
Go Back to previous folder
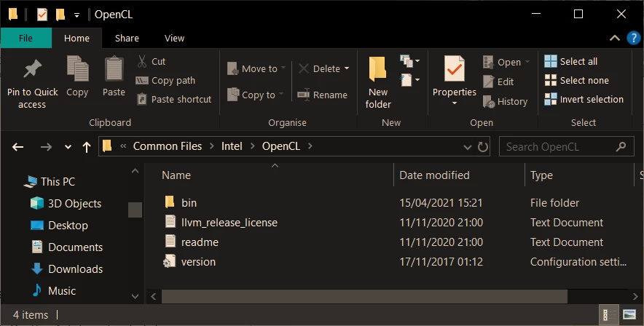tap(17, 147)
